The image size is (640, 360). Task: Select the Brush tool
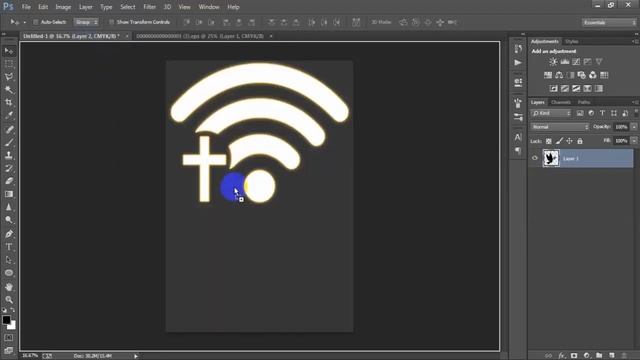9,142
